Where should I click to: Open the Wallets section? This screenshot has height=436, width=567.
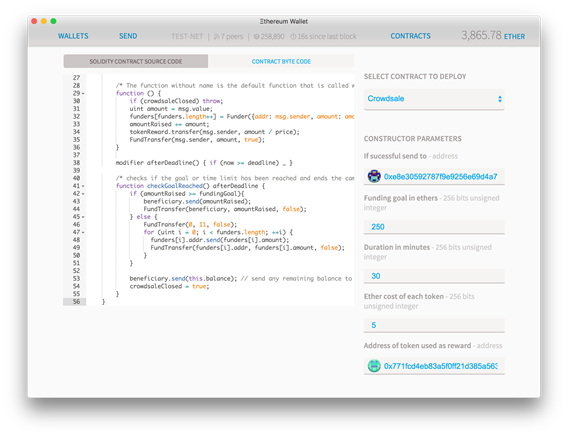73,36
